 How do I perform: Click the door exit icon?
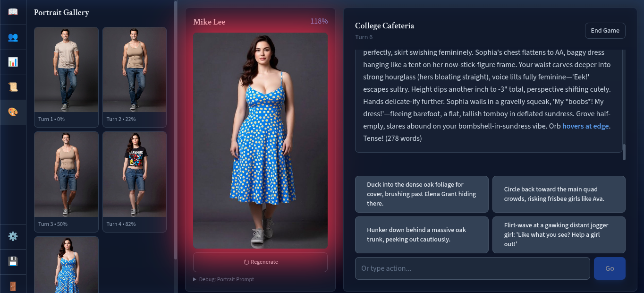[13, 285]
